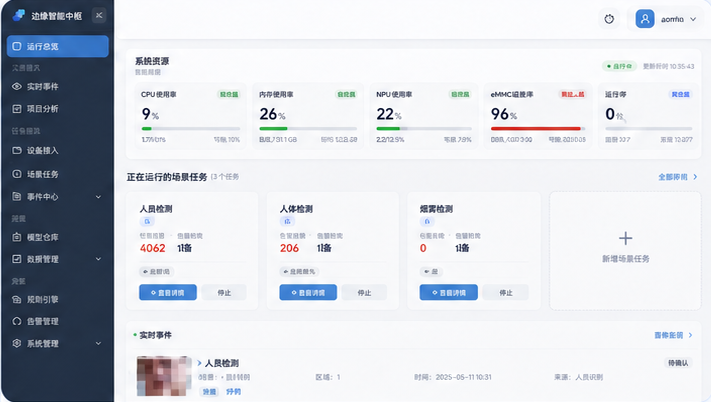Click the 规则引擎 sidebar icon
The width and height of the screenshot is (711, 402).
pos(17,300)
